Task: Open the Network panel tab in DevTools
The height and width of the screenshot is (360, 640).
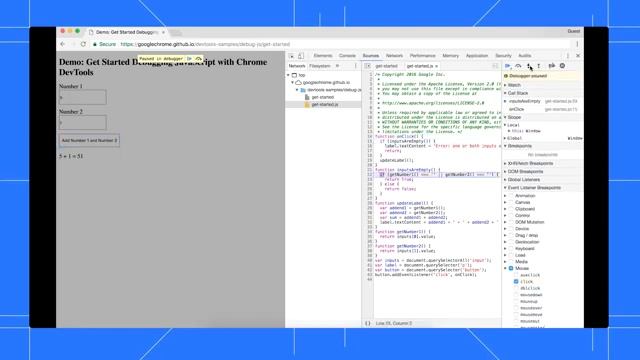Action: tap(394, 56)
